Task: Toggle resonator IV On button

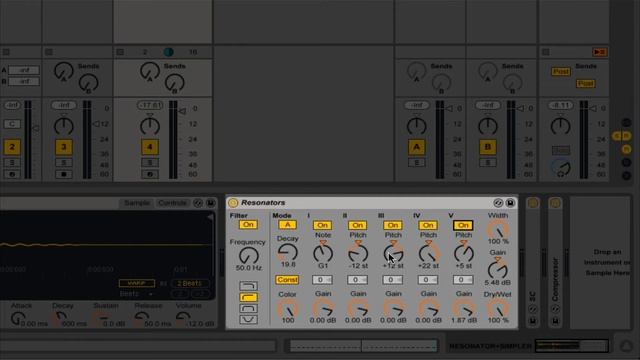Action: [427, 225]
